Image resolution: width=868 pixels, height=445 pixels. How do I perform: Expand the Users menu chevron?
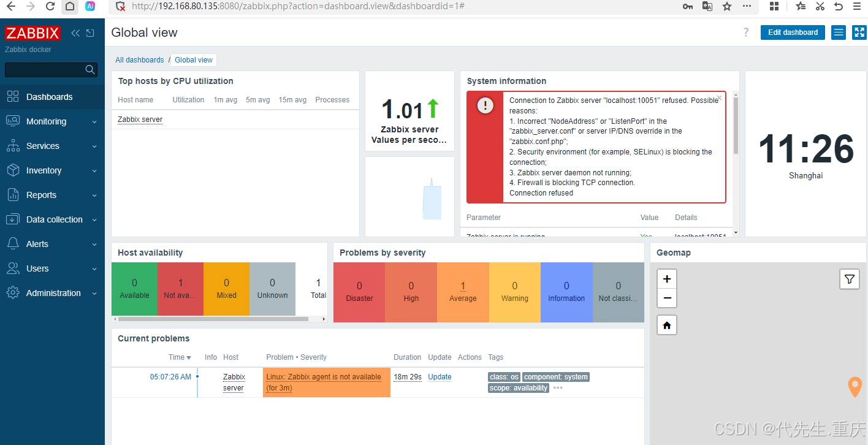tap(96, 268)
